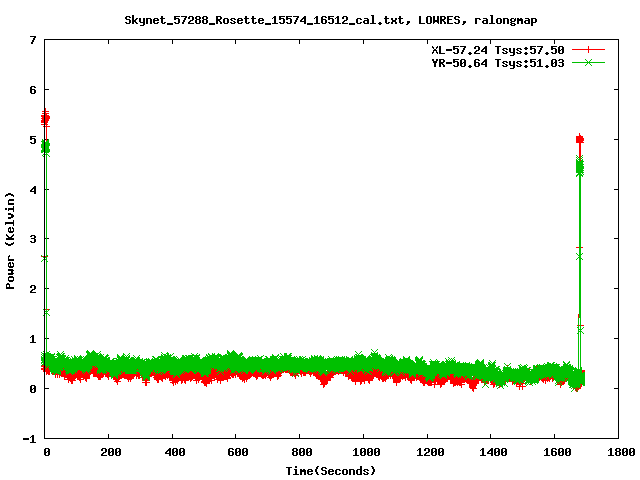This screenshot has width=640, height=480.
Task: Click the x-axis tick label 1600
Action: (557, 452)
